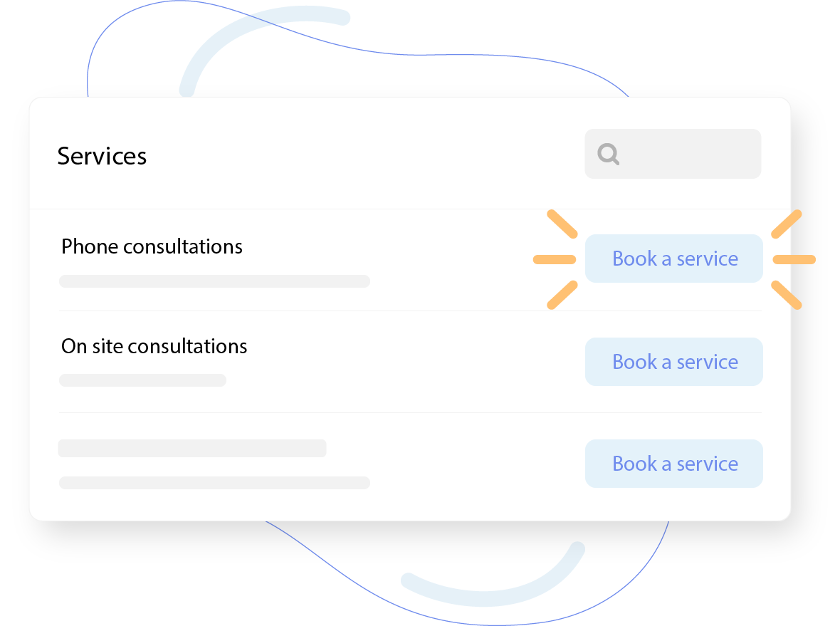Click the Services heading
840x626 pixels.
pos(102,156)
